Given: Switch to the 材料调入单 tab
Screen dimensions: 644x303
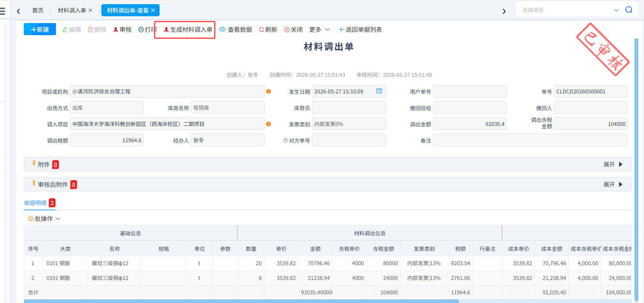Looking at the screenshot, I should [72, 10].
